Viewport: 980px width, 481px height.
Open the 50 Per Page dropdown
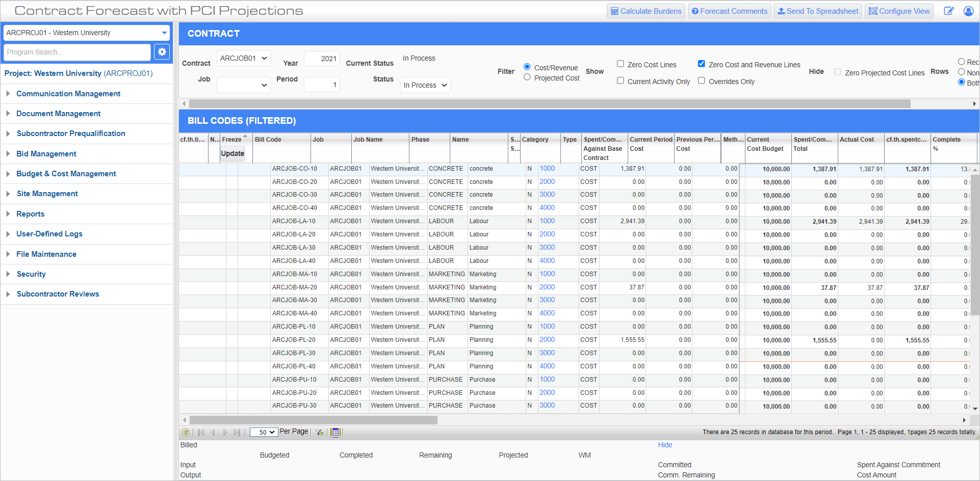[264, 432]
